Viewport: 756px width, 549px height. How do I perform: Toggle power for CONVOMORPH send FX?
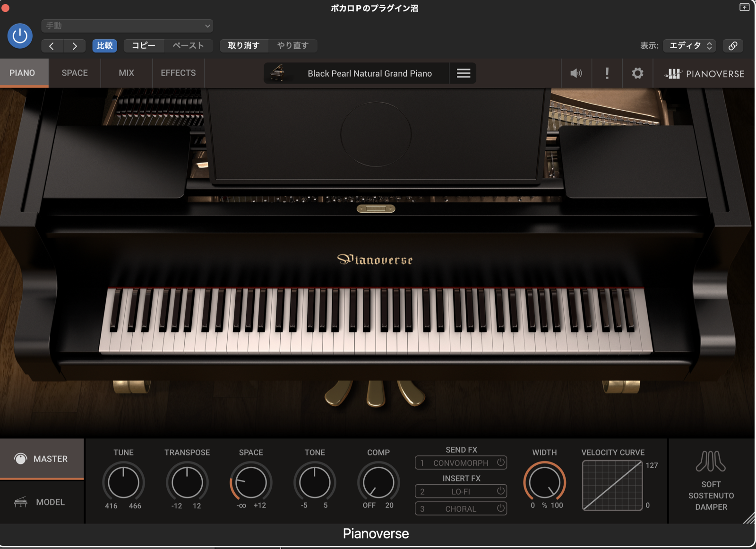500,462
